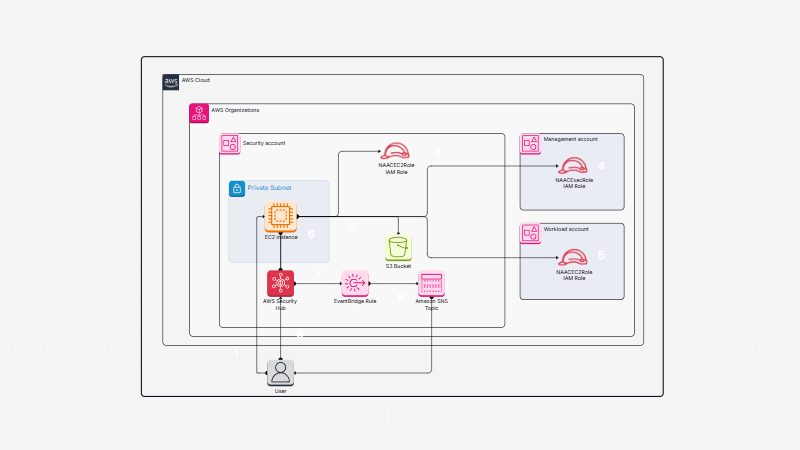This screenshot has width=800, height=450.
Task: Click the "AWS Organizations" label text
Action: click(235, 110)
